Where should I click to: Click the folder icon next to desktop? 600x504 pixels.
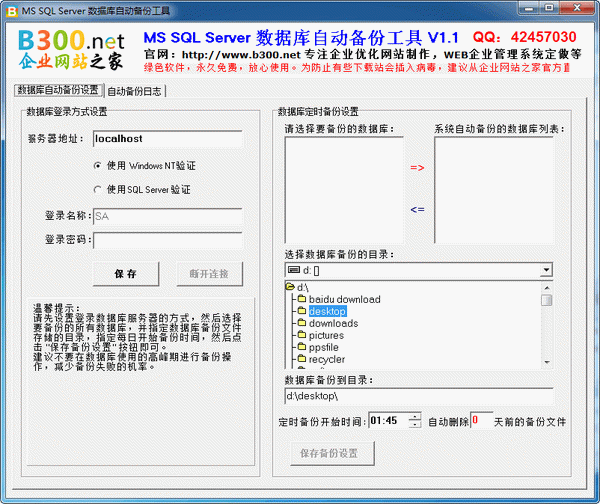click(x=302, y=310)
